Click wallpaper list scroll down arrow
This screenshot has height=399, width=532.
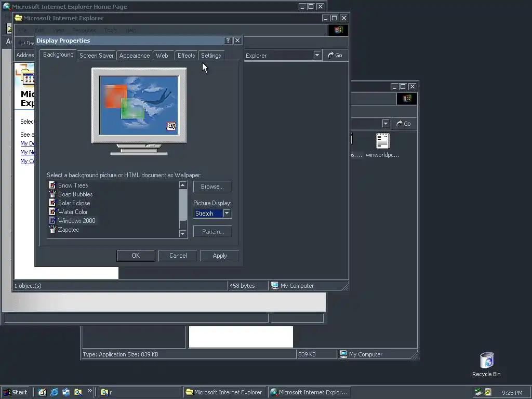[x=182, y=233]
